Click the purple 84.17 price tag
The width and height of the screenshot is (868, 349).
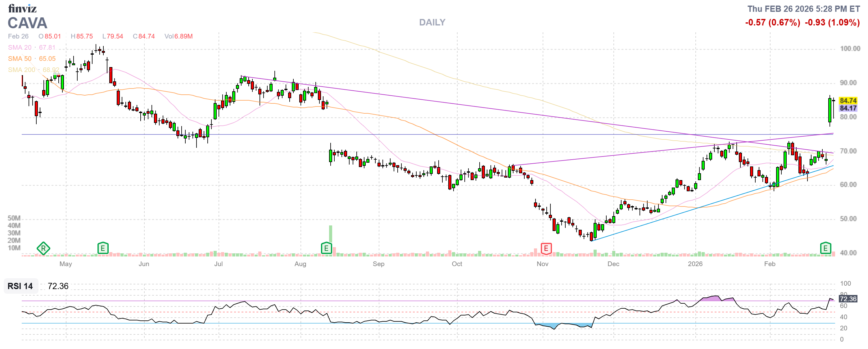(x=848, y=108)
